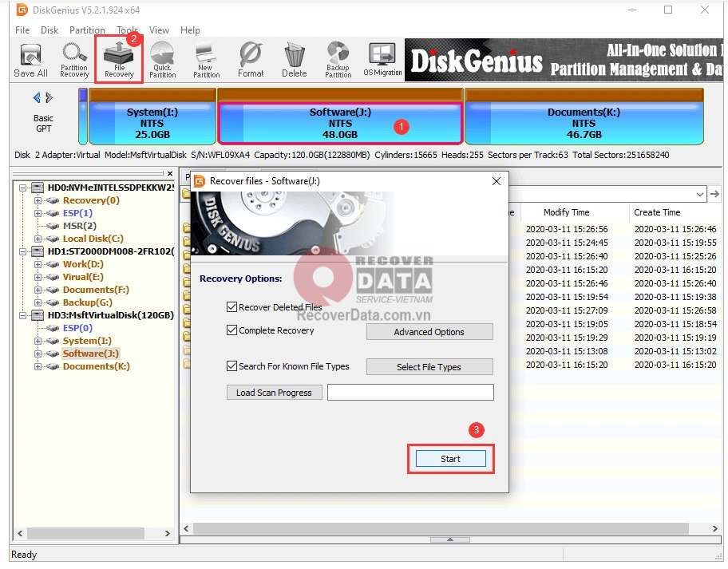Click the Select File Types button
This screenshot has width=728, height=569.
point(429,366)
